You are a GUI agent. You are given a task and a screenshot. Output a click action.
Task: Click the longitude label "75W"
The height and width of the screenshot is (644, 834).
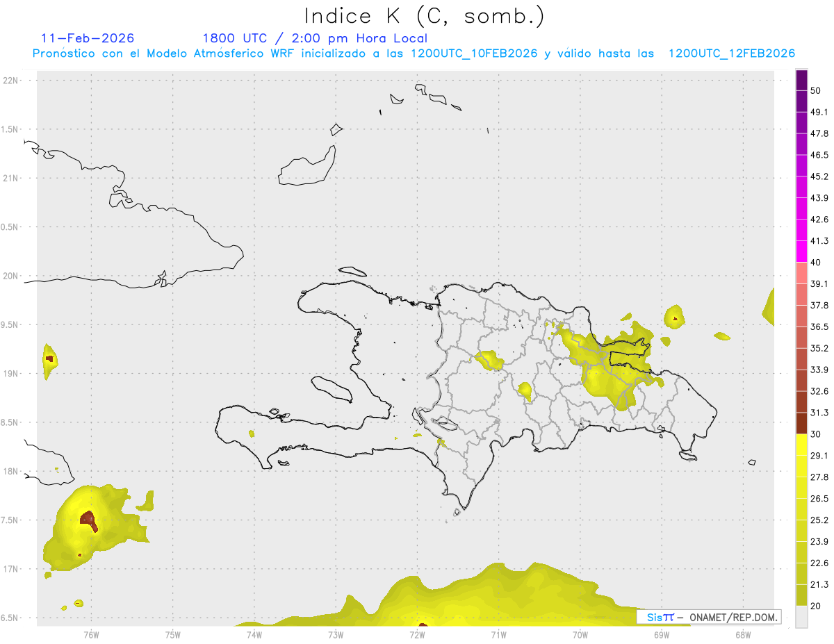(x=172, y=635)
